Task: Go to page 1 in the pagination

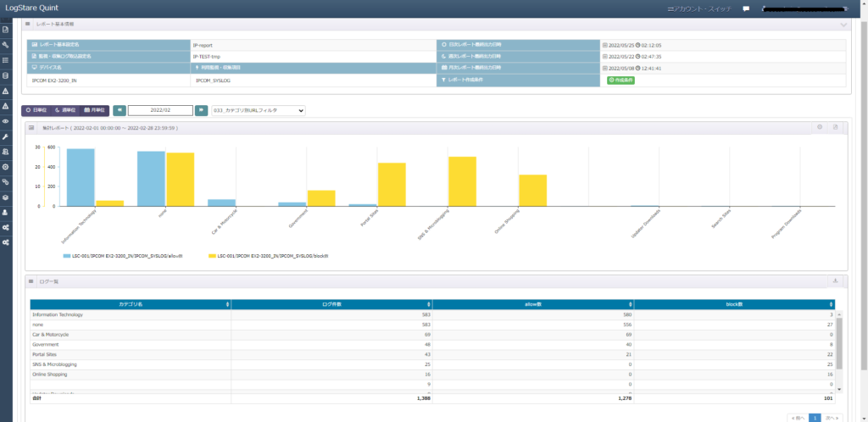Action: (815, 418)
